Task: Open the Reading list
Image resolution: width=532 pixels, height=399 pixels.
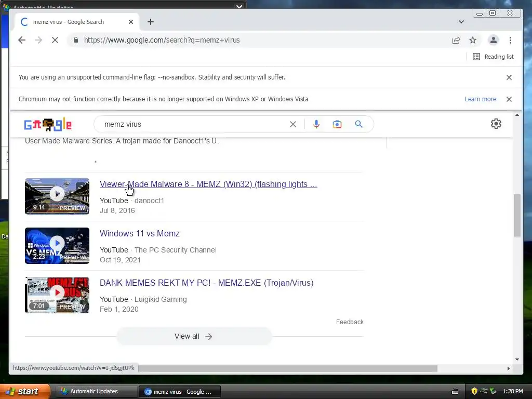Action: 493,57
